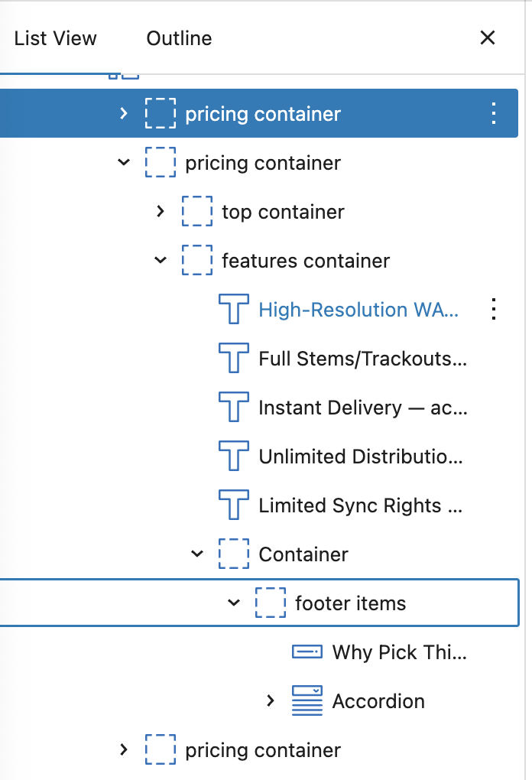The height and width of the screenshot is (780, 532).
Task: Select the List View tab
Action: click(56, 38)
